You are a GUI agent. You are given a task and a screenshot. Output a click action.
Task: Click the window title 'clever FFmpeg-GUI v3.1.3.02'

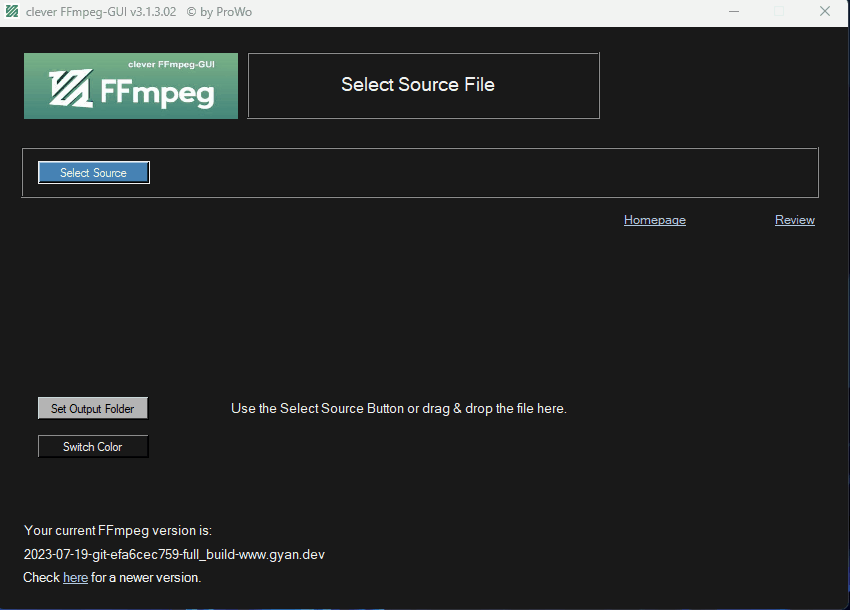(x=101, y=12)
